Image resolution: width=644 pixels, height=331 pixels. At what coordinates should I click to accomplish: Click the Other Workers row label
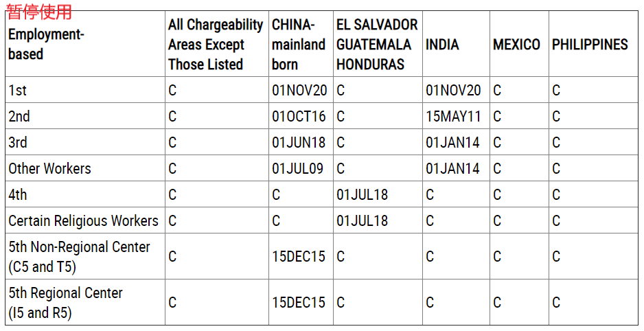(49, 169)
